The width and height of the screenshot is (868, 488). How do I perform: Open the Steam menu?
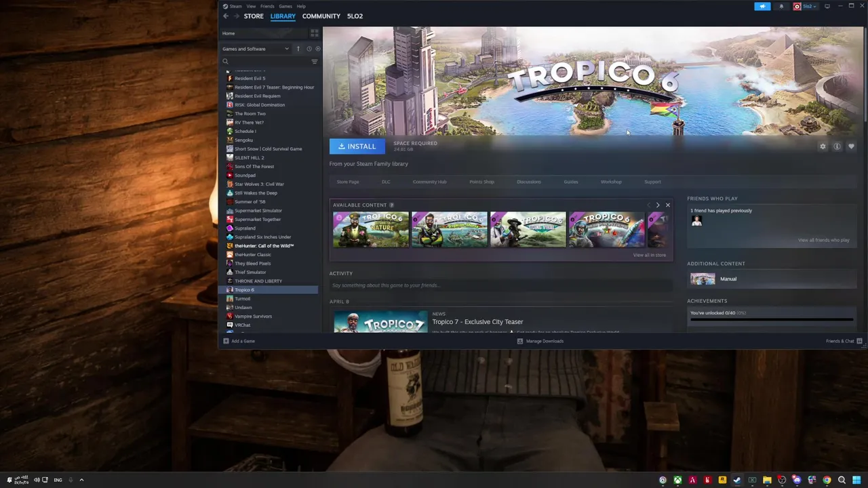[x=235, y=6]
